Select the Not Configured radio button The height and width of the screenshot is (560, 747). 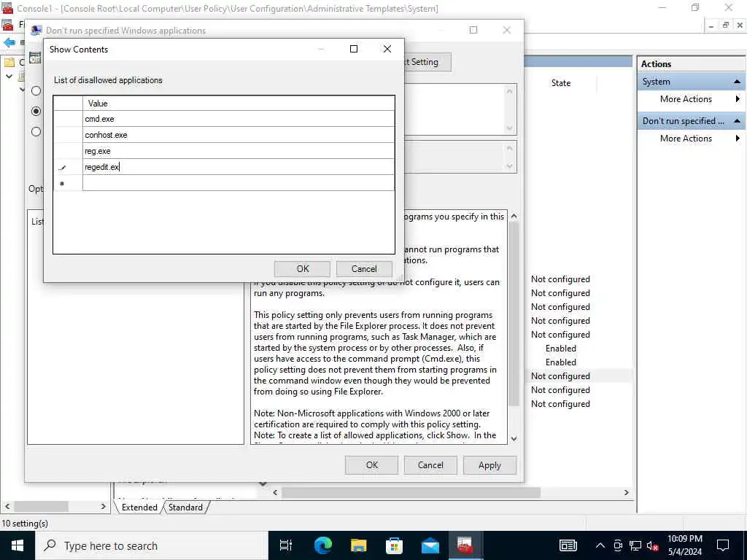pos(36,90)
